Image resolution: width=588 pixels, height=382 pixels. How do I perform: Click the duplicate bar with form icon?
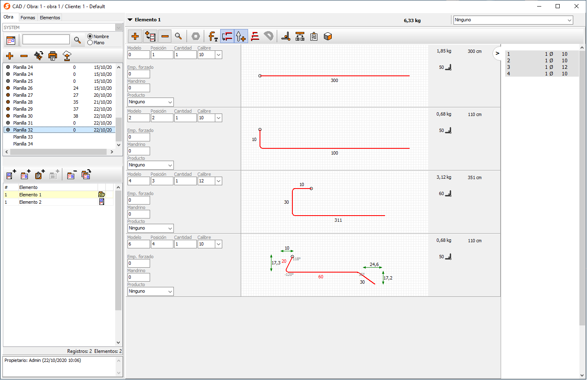(x=150, y=36)
